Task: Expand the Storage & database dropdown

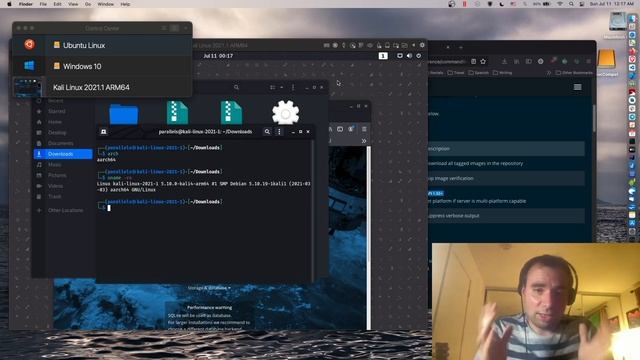Action: 209,288
